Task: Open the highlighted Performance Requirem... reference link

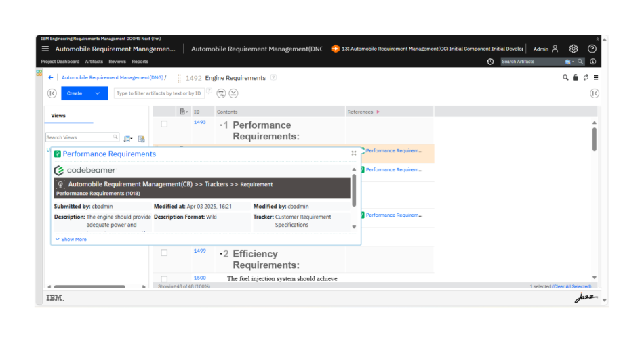Action: coord(393,150)
